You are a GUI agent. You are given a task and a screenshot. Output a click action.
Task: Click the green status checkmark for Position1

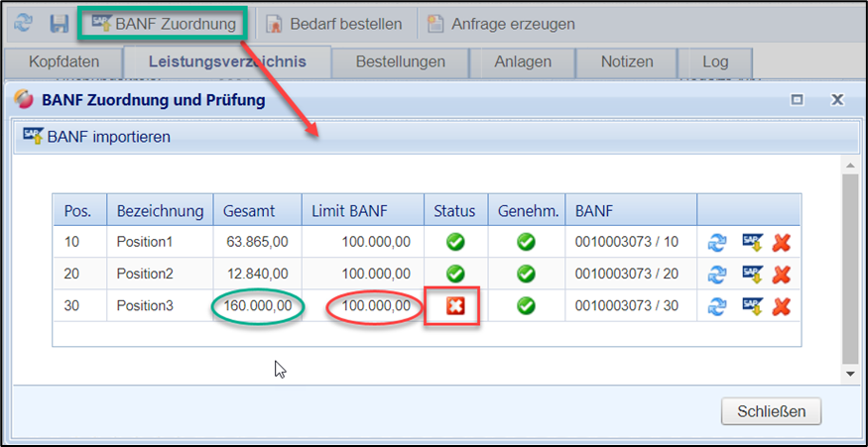455,241
